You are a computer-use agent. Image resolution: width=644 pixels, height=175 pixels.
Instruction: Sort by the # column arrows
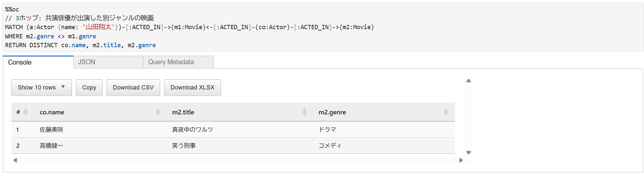coord(26,112)
